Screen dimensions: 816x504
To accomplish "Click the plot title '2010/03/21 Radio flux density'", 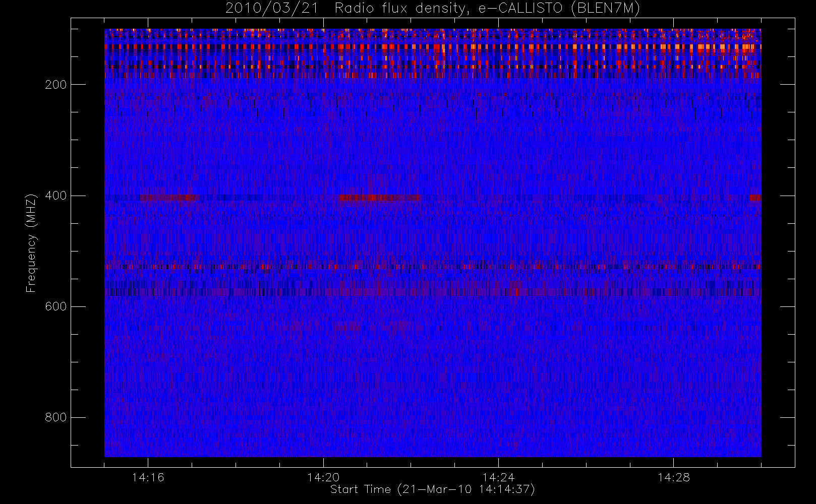I will pyautogui.click(x=433, y=9).
